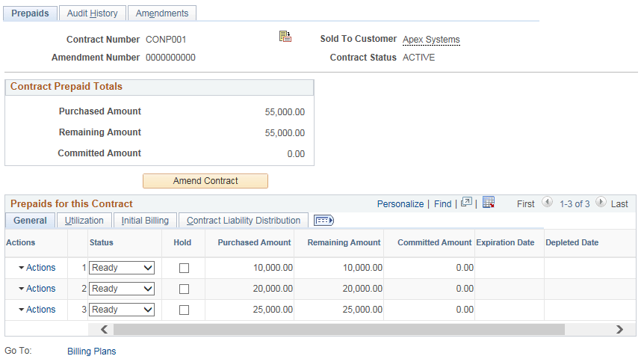Open the Status dropdown for row 3
644x359 pixels.
click(x=122, y=310)
